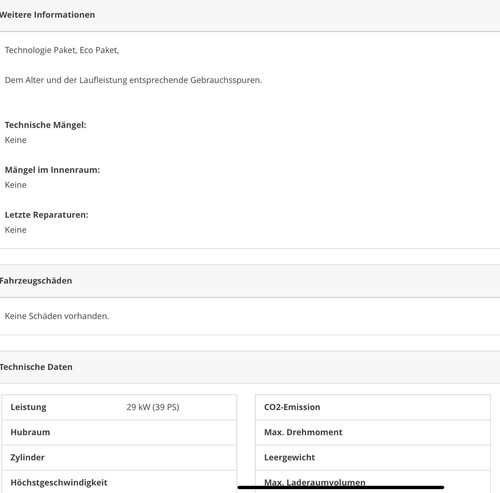Tap the black home indicator bar
The height and width of the screenshot is (493, 500).
[x=341, y=487]
